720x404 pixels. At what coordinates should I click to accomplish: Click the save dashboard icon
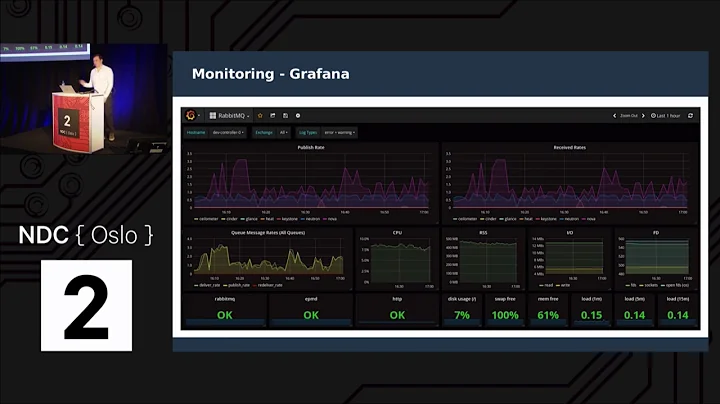point(285,116)
